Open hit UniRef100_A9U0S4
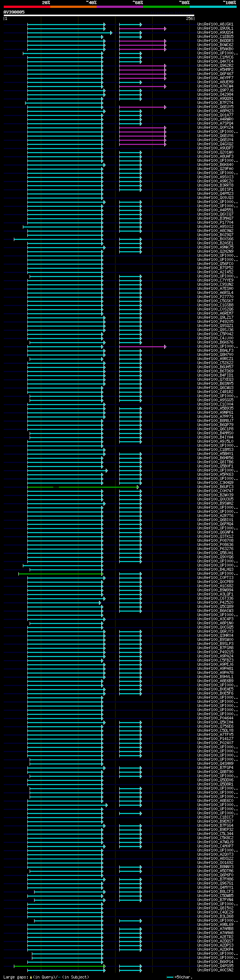The image size is (240, 980). [x=215, y=33]
